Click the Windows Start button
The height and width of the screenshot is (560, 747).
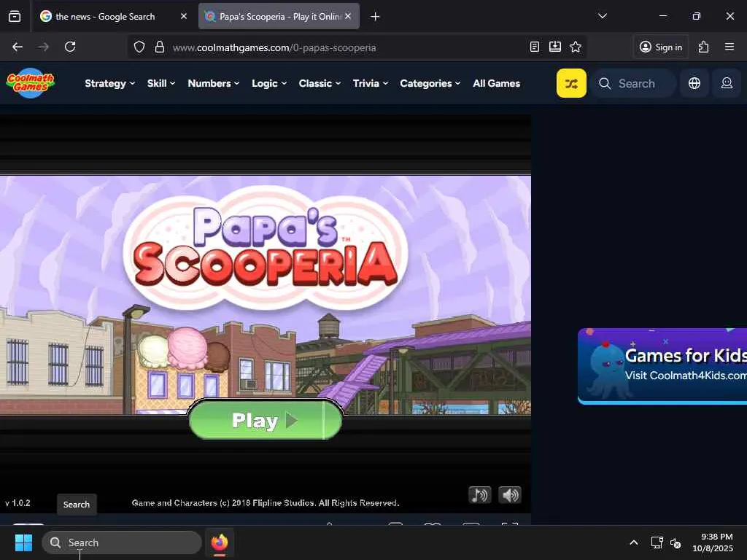click(23, 542)
